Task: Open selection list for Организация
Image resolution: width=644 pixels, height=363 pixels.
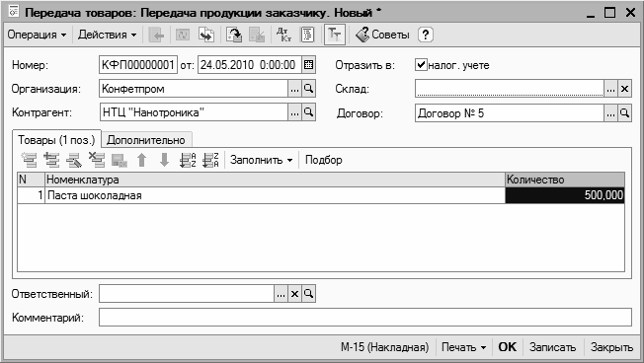Action: 294,89
